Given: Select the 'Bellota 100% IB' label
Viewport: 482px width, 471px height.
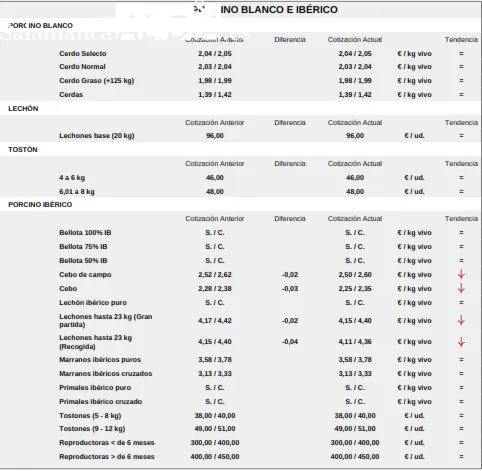Looking at the screenshot, I should tap(85, 233).
